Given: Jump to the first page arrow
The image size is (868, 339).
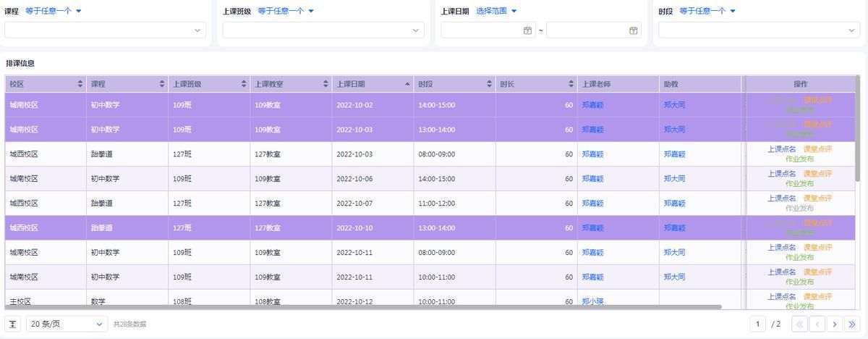Looking at the screenshot, I should tap(800, 324).
